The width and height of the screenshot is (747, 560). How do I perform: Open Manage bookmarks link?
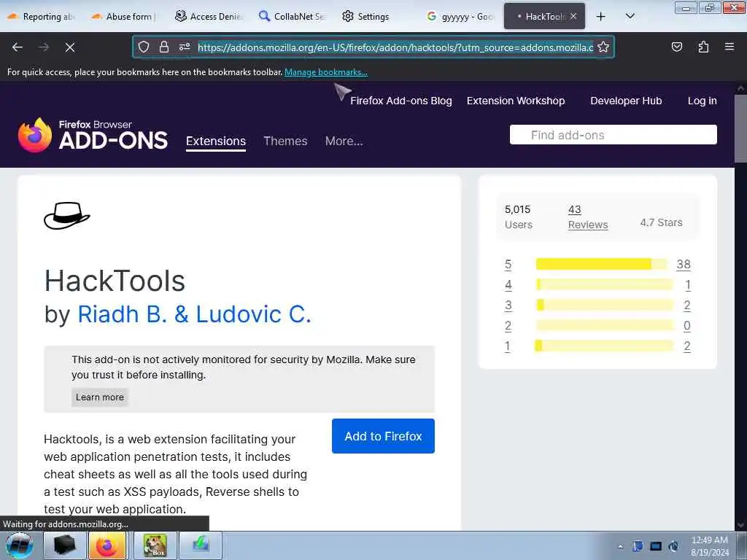[326, 72]
